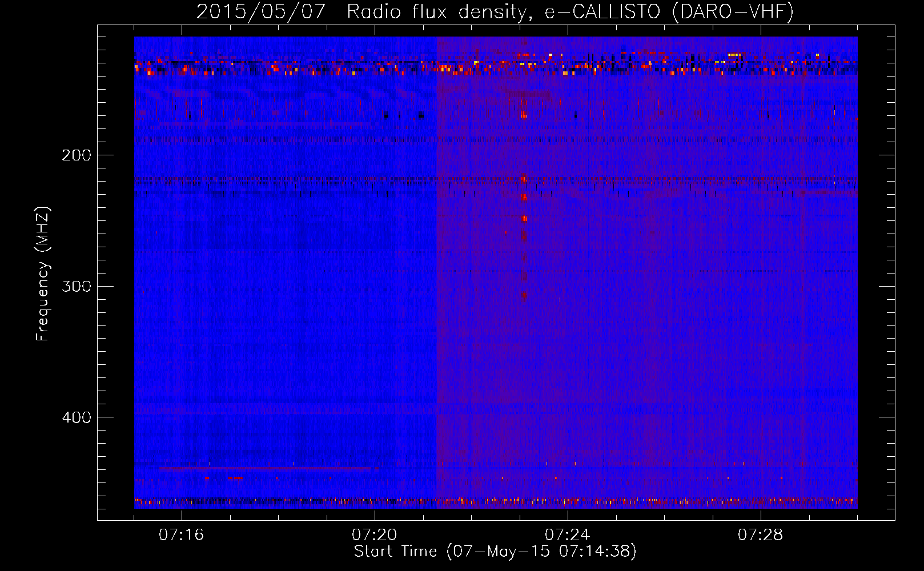The height and width of the screenshot is (571, 924).
Task: Select the 300 frequency tick label
Action: click(x=77, y=286)
